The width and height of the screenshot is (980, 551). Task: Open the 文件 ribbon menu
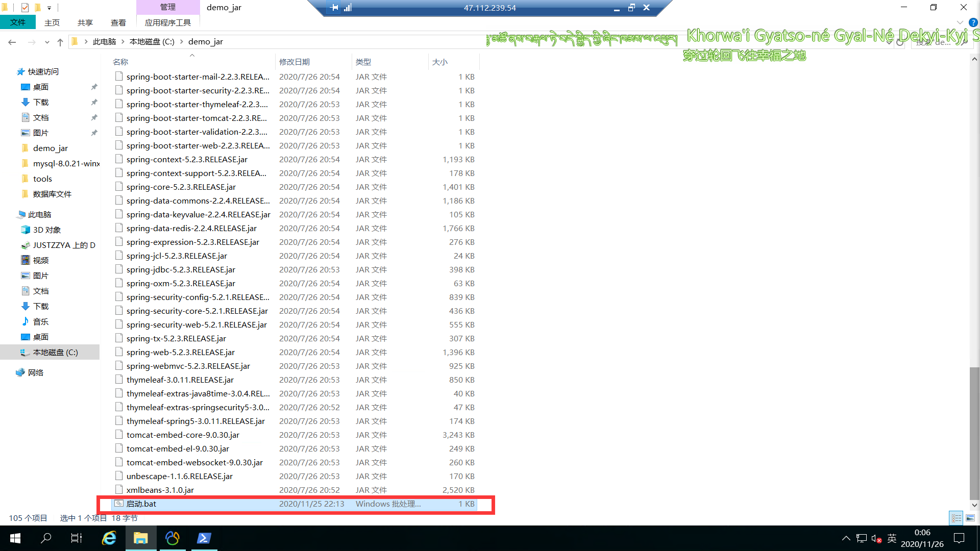18,22
